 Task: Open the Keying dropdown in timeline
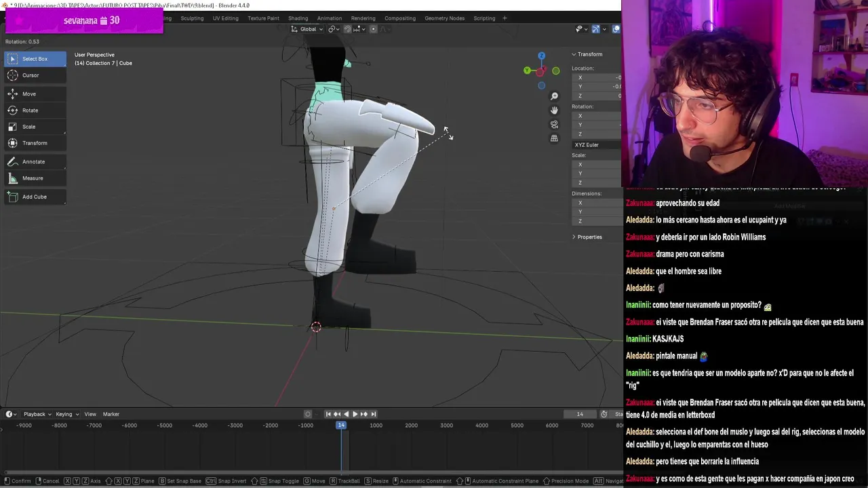pos(67,414)
